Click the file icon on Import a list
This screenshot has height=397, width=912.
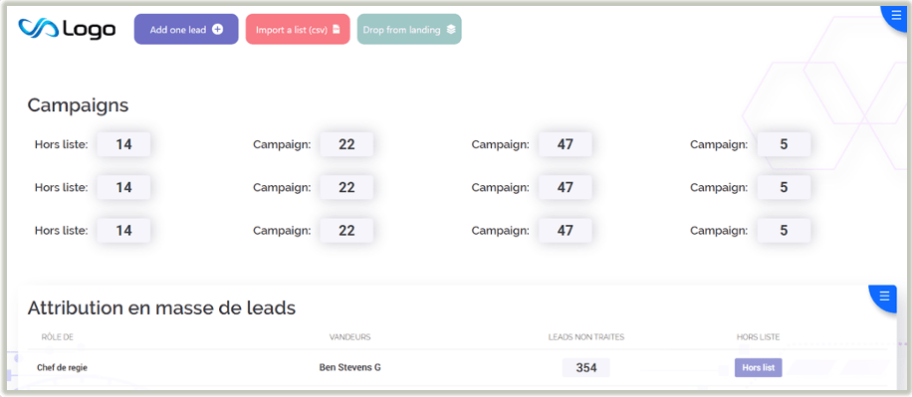336,30
